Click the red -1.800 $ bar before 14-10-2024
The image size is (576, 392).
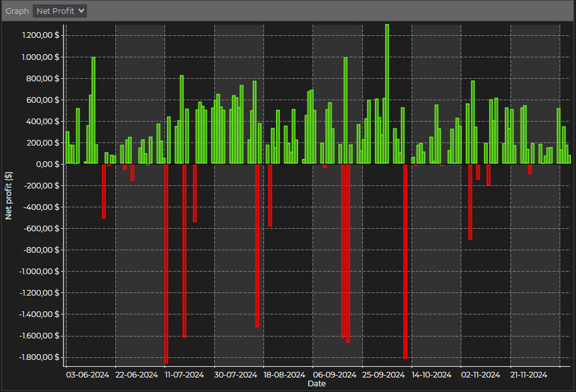[405, 261]
